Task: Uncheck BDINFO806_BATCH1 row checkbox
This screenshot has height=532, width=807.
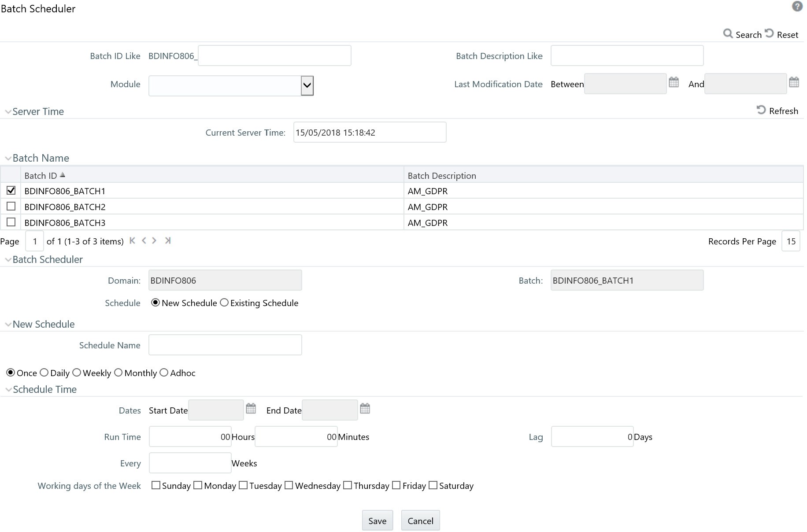Action: 11,190
